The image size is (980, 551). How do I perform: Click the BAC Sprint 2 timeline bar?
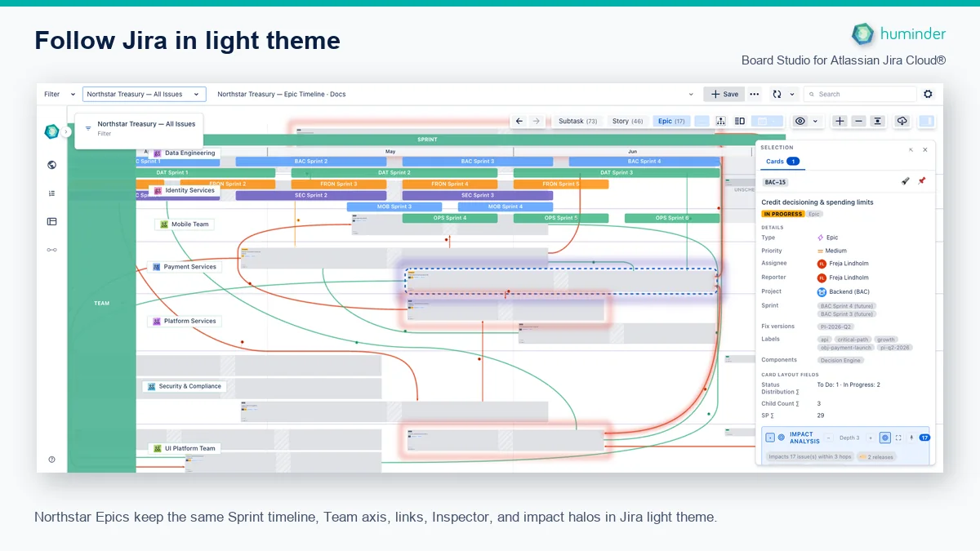click(311, 162)
